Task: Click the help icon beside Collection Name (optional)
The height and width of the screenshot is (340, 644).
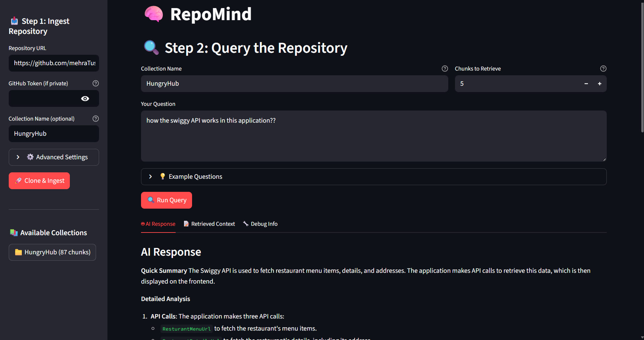Action: pos(96,119)
